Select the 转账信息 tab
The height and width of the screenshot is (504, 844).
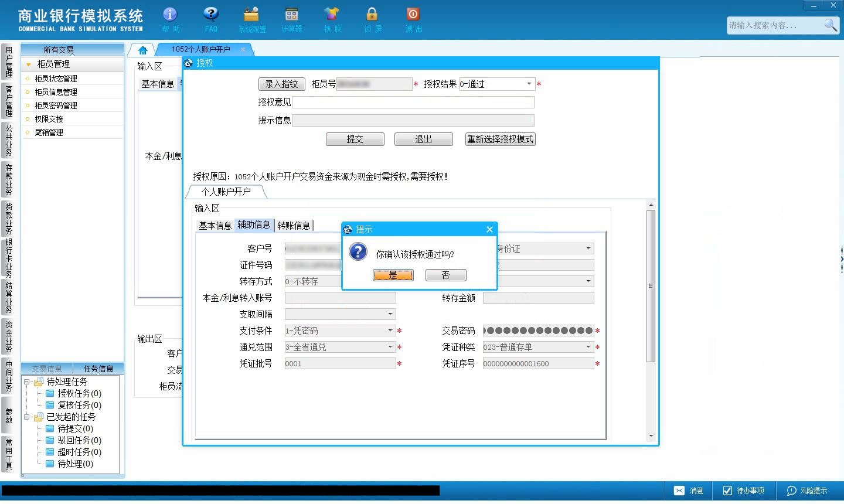[x=294, y=226]
